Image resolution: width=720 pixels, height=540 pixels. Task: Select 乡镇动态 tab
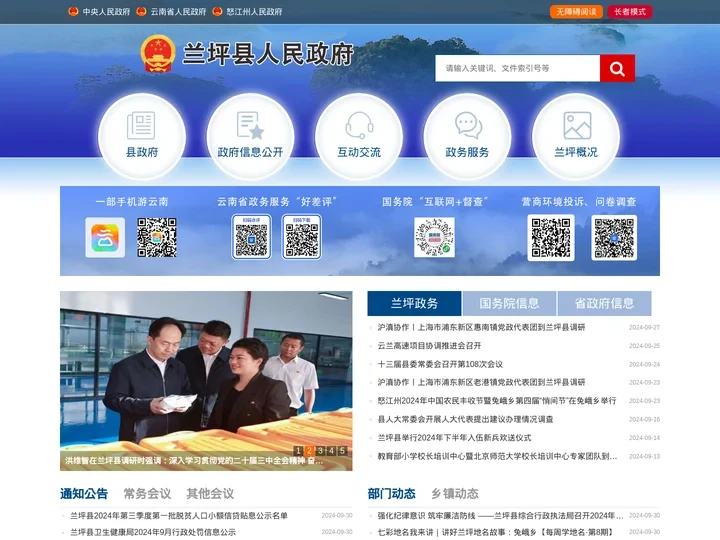point(455,494)
